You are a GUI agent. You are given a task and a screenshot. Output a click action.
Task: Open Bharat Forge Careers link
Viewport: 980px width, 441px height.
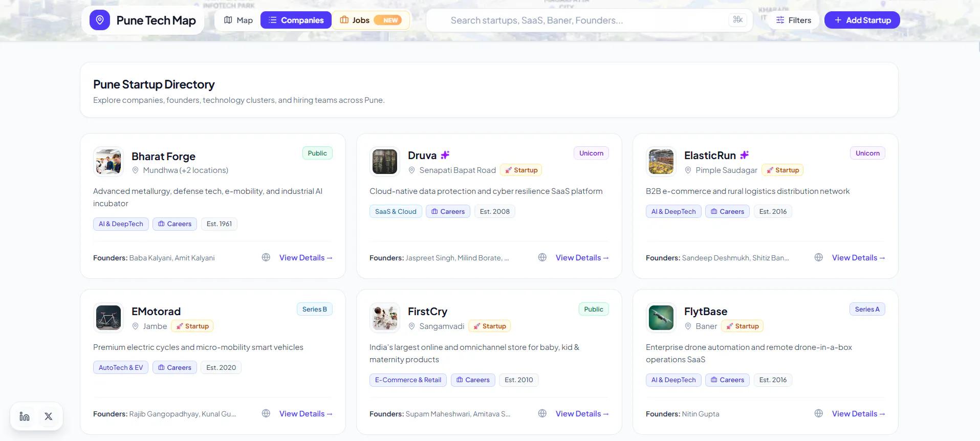[175, 224]
